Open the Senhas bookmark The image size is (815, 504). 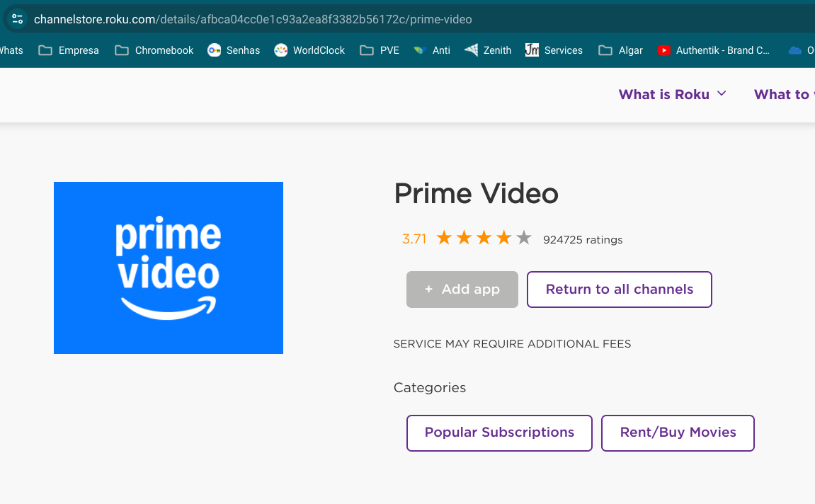click(x=234, y=50)
